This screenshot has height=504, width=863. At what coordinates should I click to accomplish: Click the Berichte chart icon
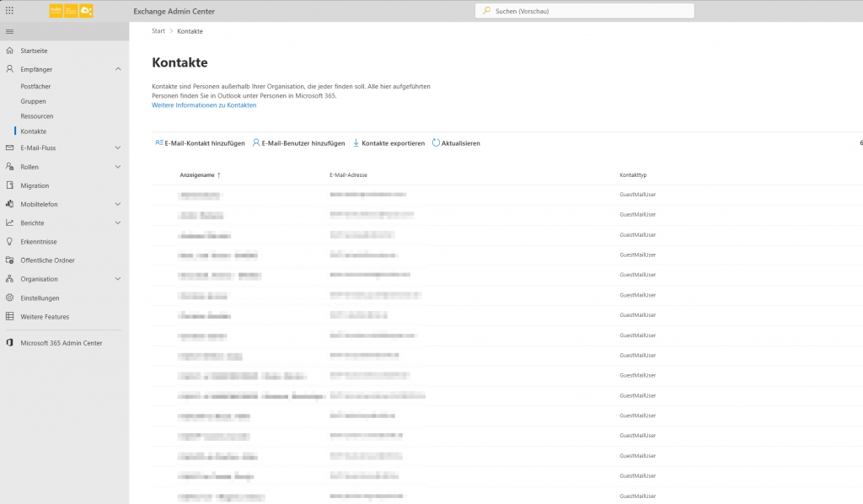click(x=9, y=223)
